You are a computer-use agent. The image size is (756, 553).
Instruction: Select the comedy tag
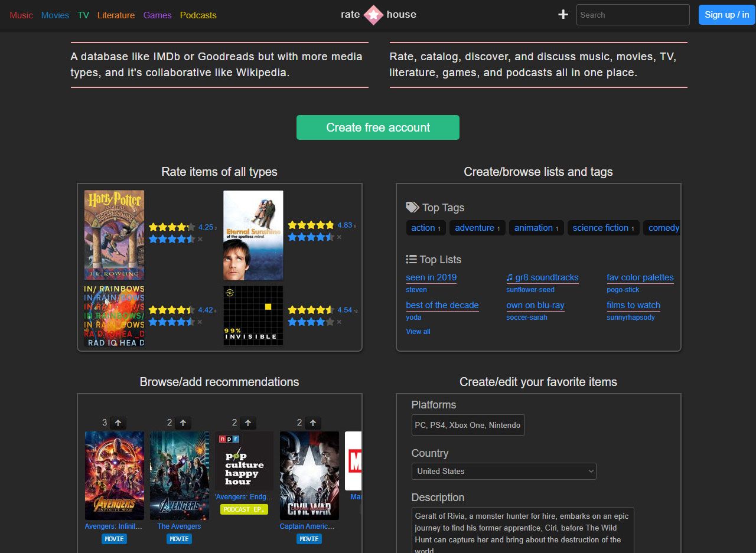pyautogui.click(x=662, y=228)
